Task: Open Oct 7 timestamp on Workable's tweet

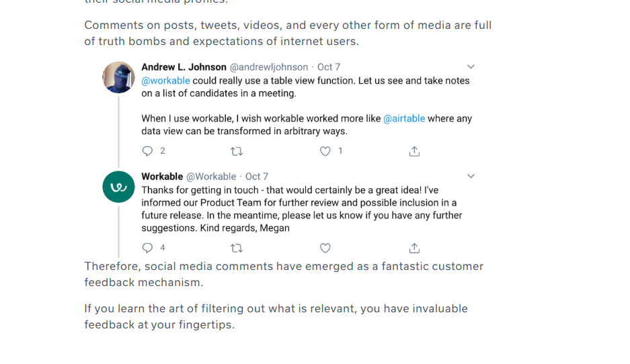Action: pos(257,177)
